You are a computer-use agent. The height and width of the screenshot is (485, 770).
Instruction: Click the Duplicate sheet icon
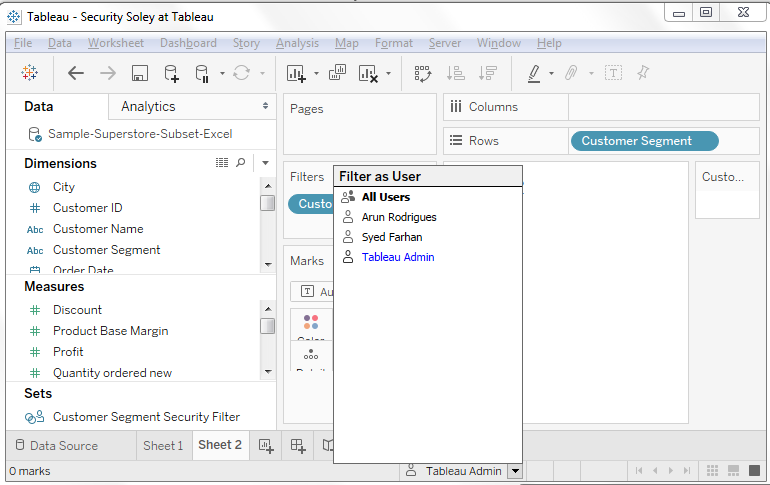337,73
